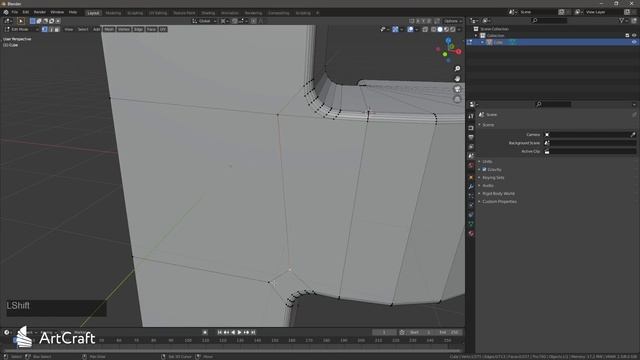
Task: Open the Help menu
Action: click(x=73, y=12)
